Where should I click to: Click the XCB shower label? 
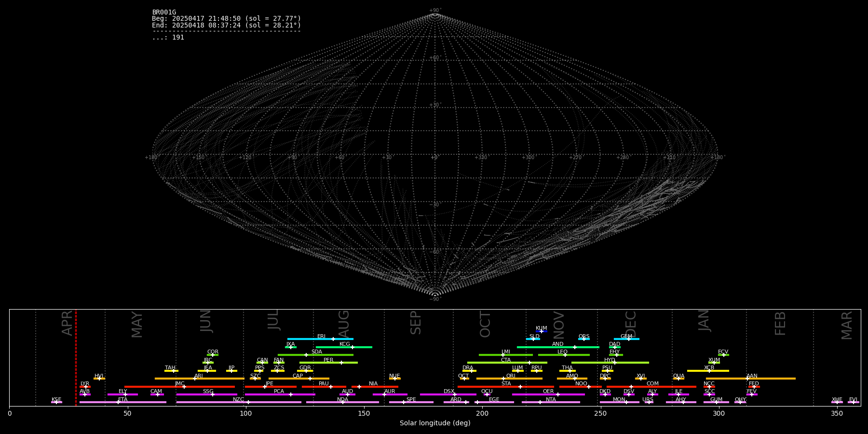[709, 368]
